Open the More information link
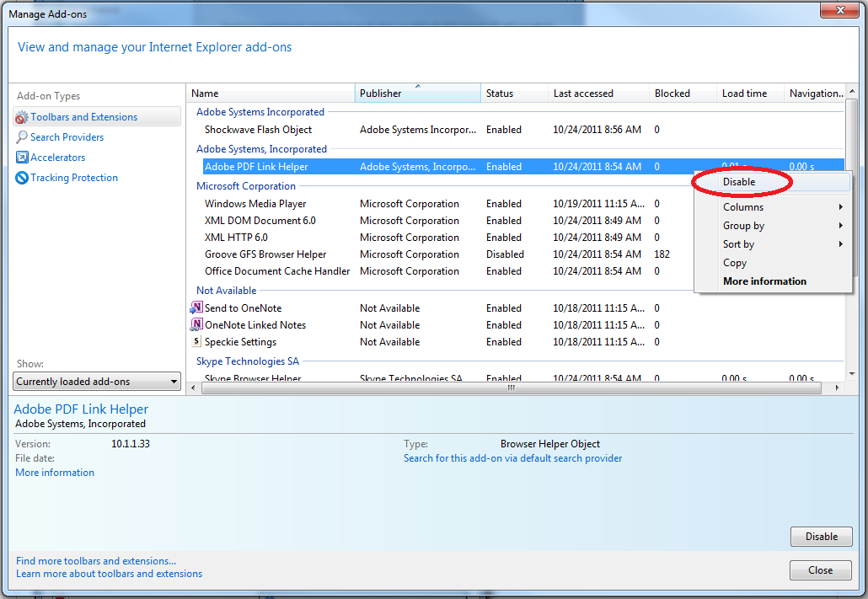 click(55, 473)
